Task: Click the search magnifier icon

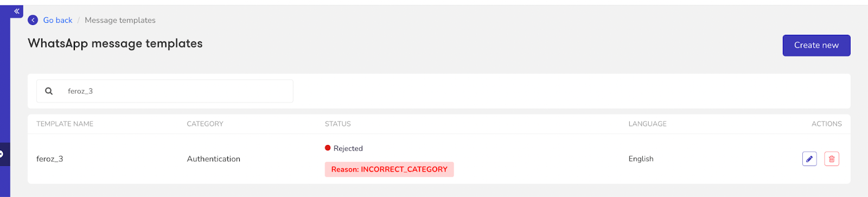Action: click(49, 91)
